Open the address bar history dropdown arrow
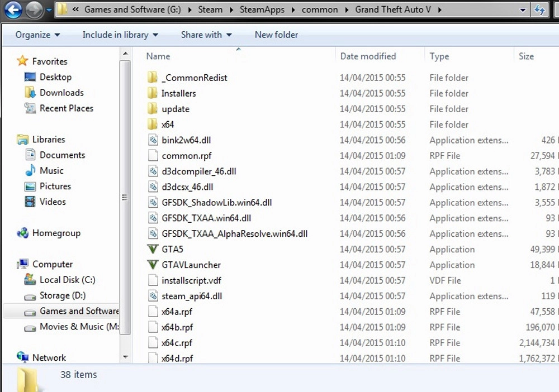The image size is (559, 392). [x=523, y=10]
